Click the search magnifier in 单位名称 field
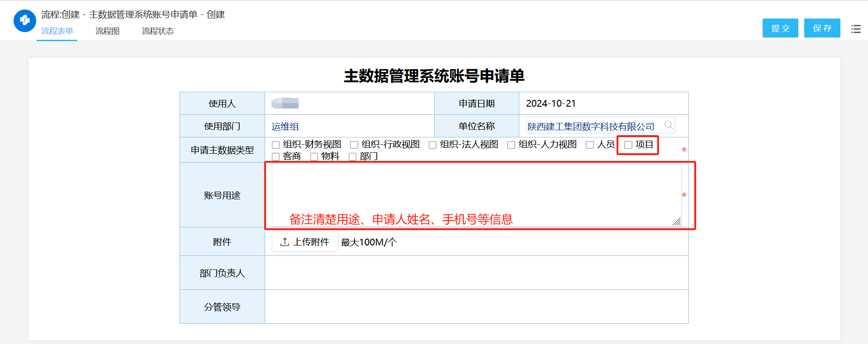This screenshot has width=868, height=344. coord(669,125)
